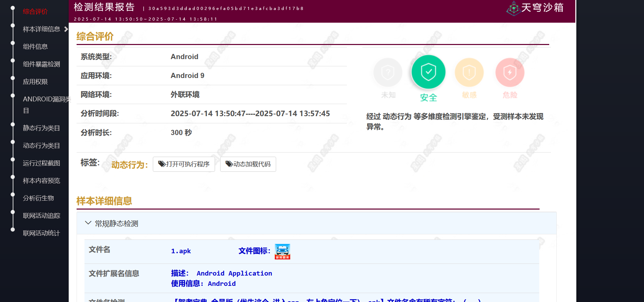Viewport: 644px width, 302px height.
Task: Open 联网活动追踪 in the sidebar
Action: click(x=41, y=216)
